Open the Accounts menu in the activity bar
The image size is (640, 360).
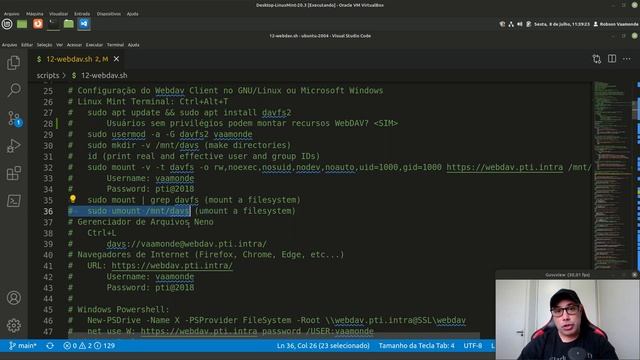(13, 298)
